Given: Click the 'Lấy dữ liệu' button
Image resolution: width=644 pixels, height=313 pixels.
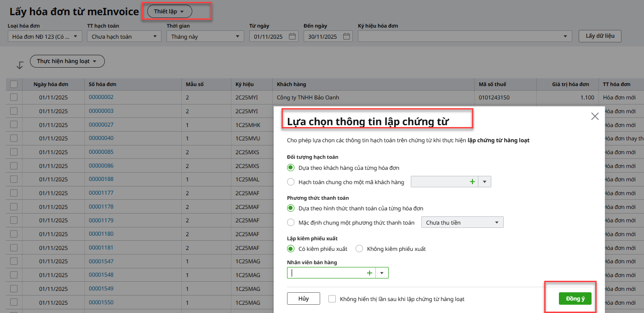Looking at the screenshot, I should click(x=600, y=36).
